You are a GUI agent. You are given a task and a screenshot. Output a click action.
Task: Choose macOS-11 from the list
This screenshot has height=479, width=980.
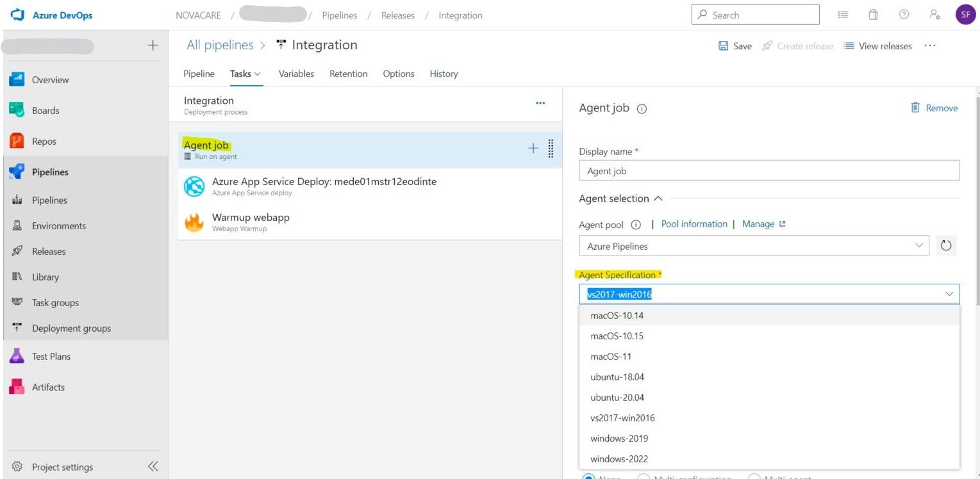pyautogui.click(x=769, y=356)
